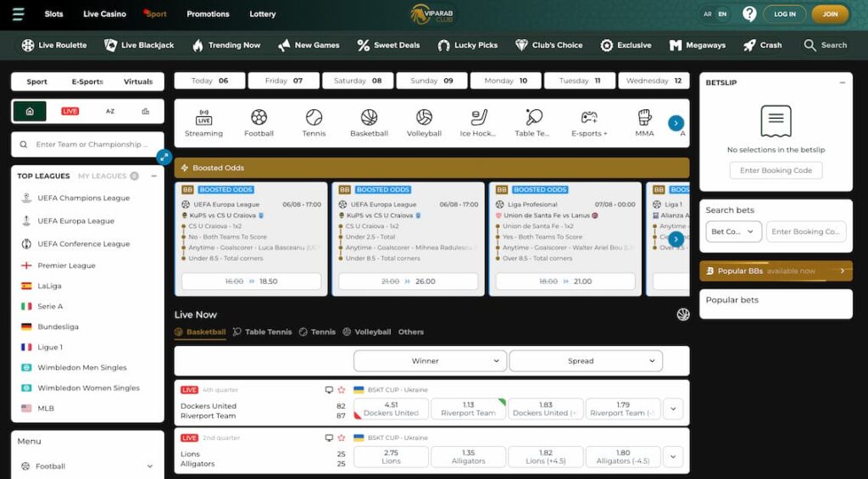Open Exclusive games category
This screenshot has height=479, width=868.
(626, 46)
